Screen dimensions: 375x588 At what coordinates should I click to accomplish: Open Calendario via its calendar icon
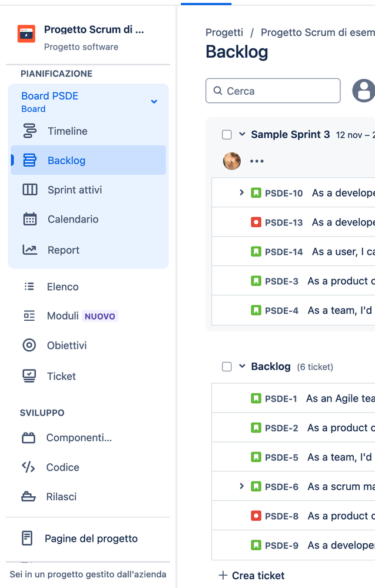[29, 219]
